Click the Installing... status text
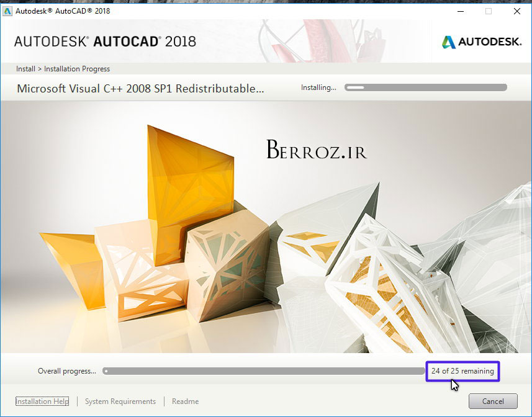This screenshot has width=532, height=417. (318, 87)
